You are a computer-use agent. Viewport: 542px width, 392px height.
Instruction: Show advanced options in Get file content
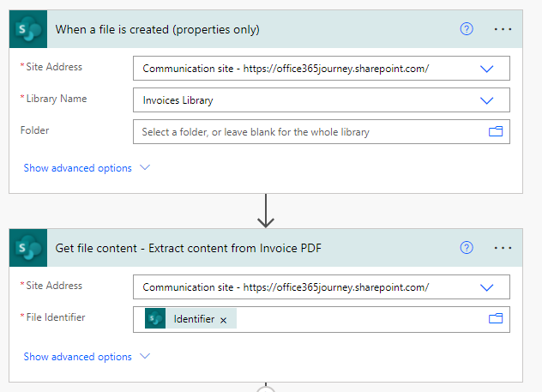(77, 357)
